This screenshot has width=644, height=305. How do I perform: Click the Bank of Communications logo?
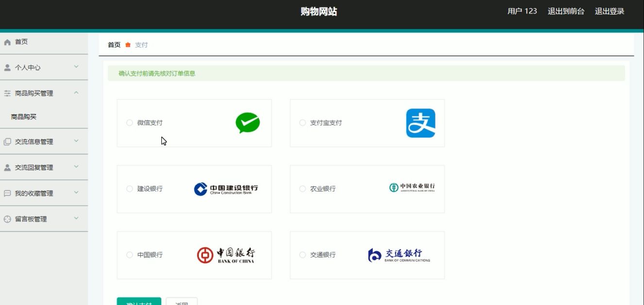(x=399, y=255)
